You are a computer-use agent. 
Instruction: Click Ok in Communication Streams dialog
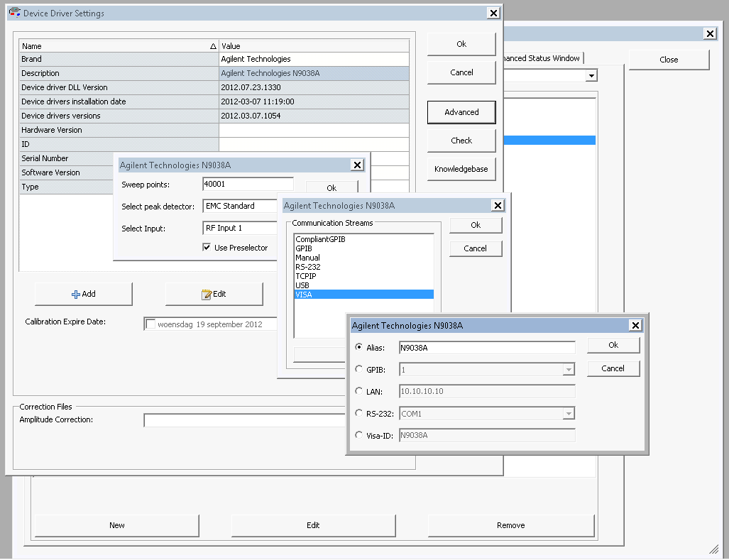point(476,225)
